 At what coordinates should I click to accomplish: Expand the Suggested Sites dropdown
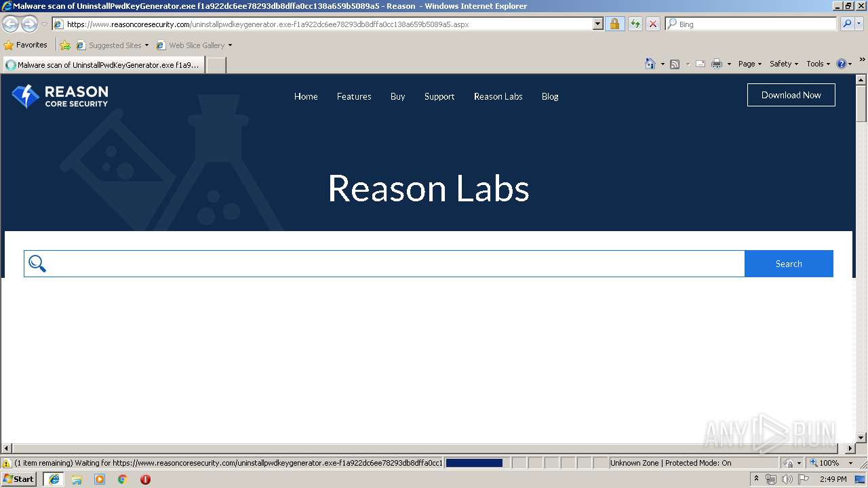146,45
